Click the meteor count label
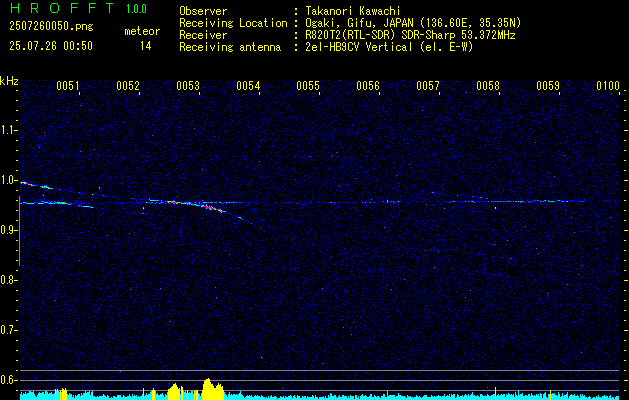 tap(142, 31)
